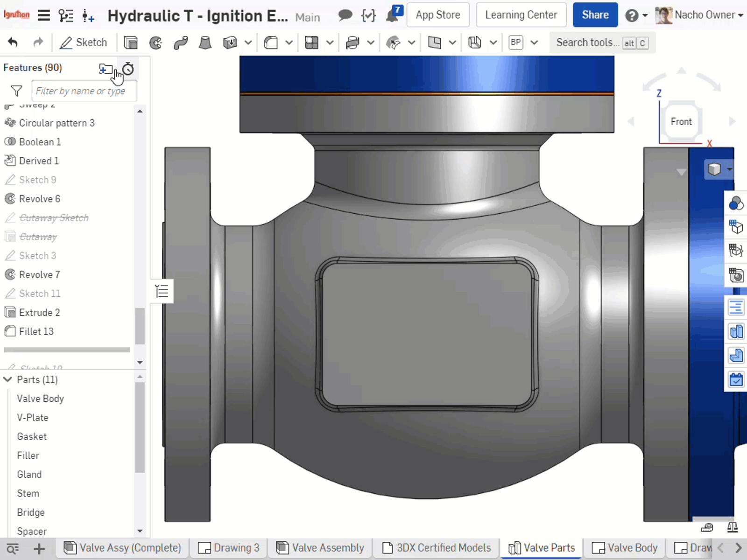Select the Extrude tool

[x=131, y=42]
